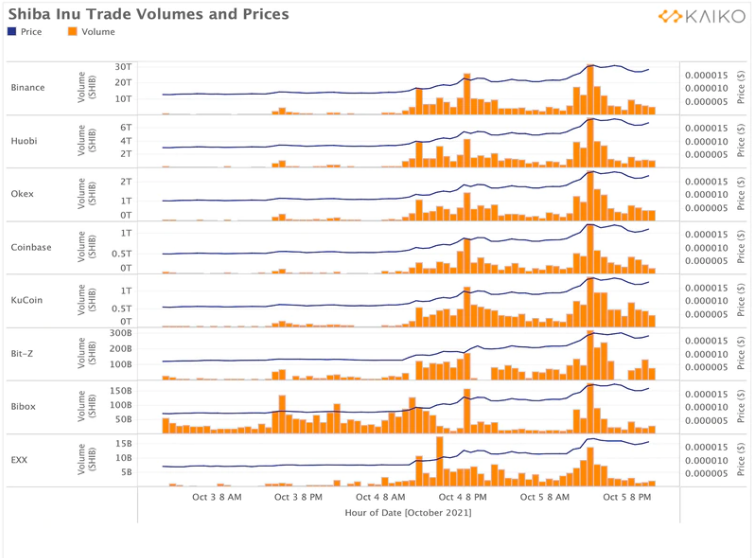Click the 50B tick on Bibox volume axis

click(123, 419)
